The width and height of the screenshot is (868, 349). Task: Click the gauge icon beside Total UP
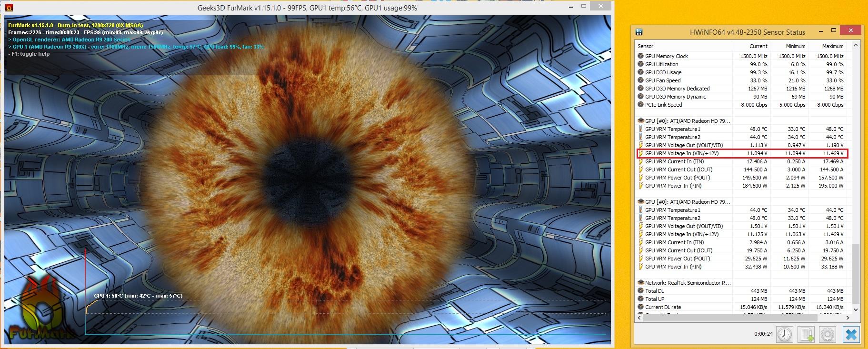click(x=640, y=299)
